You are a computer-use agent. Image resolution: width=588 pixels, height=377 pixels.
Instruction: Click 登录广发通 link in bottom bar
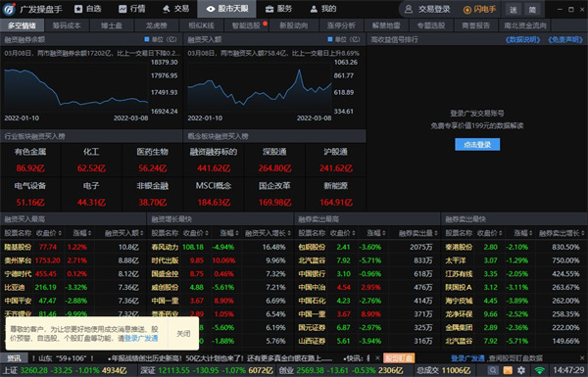[467, 358]
